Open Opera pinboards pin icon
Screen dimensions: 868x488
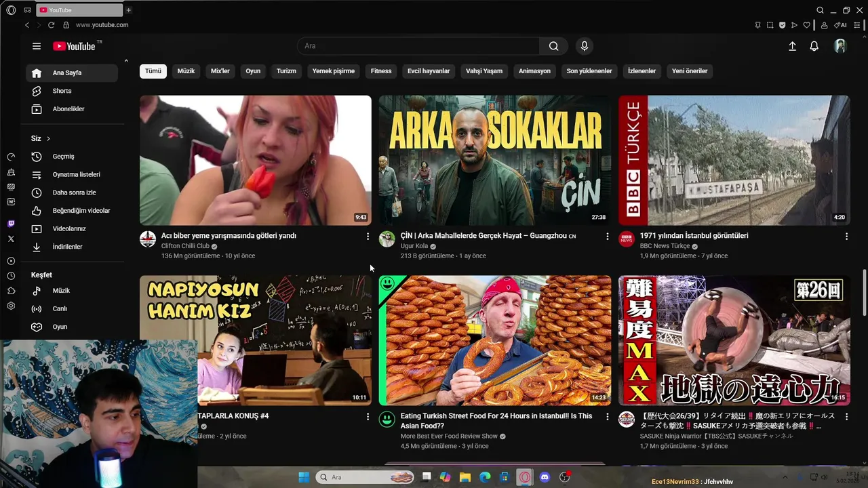tap(757, 25)
